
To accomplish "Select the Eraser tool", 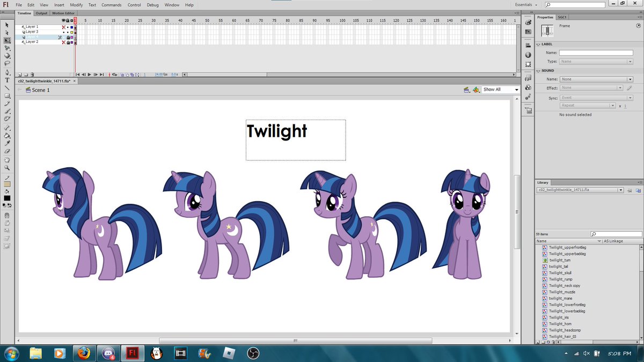I will pyautogui.click(x=7, y=151).
